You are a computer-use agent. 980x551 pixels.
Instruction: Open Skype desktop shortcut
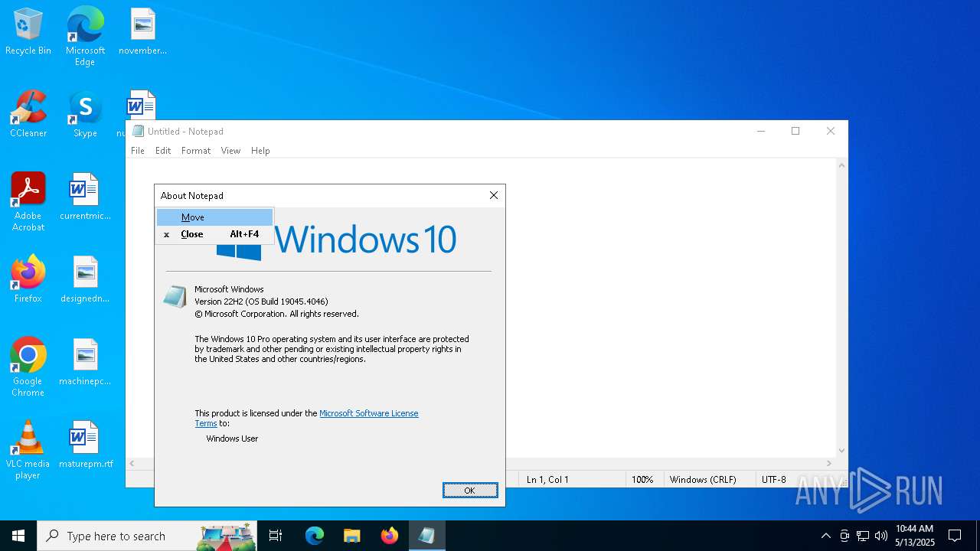click(x=85, y=115)
